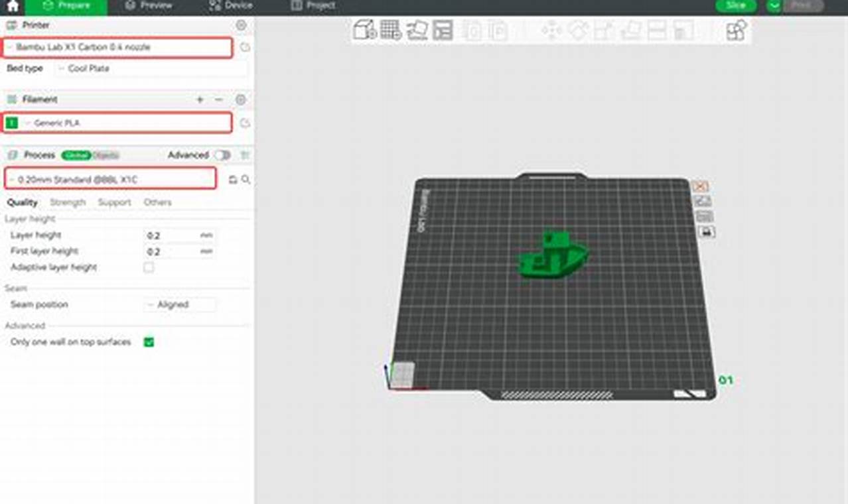
Task: Expand the Seam position Aligned dropdown
Action: 179,305
